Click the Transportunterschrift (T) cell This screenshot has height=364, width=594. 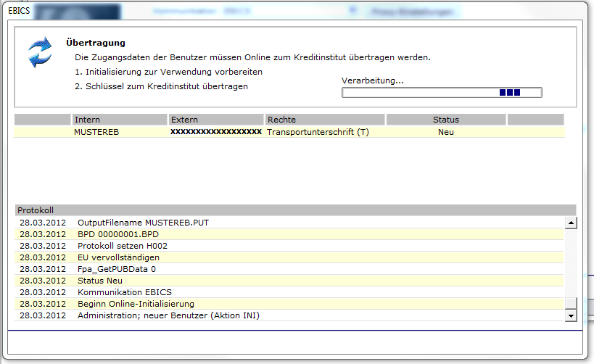tap(318, 132)
